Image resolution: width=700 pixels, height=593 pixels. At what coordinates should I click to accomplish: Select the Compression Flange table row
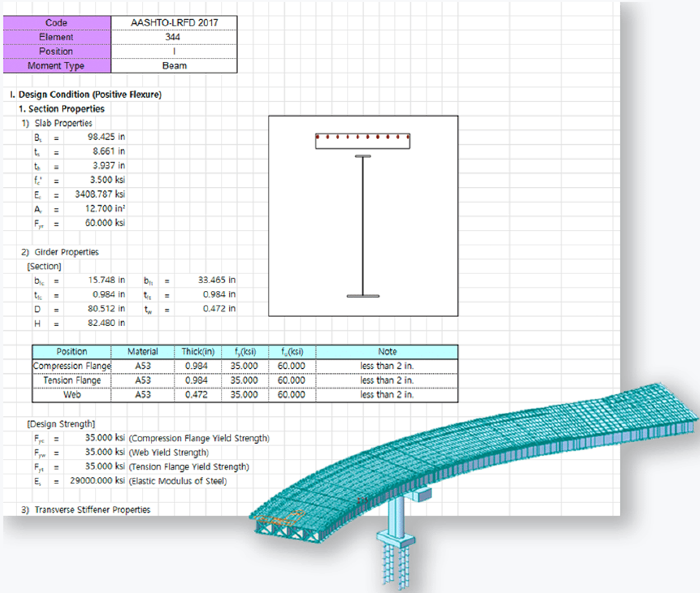72,366
